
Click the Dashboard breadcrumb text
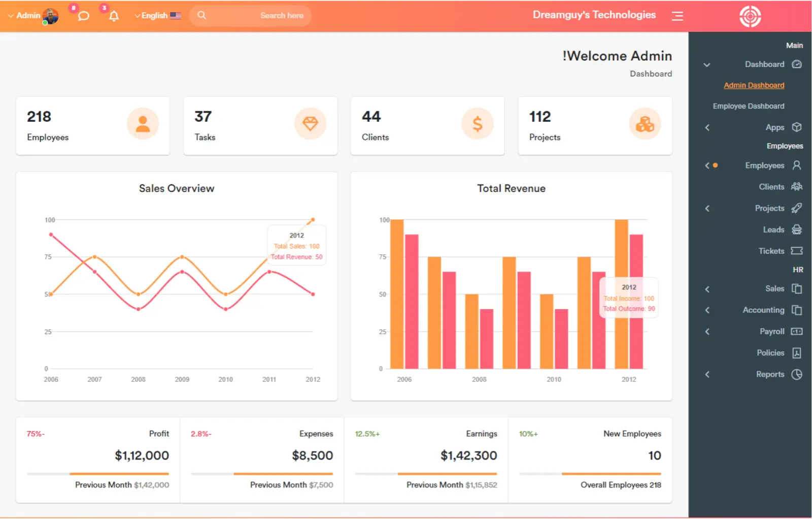(x=651, y=74)
